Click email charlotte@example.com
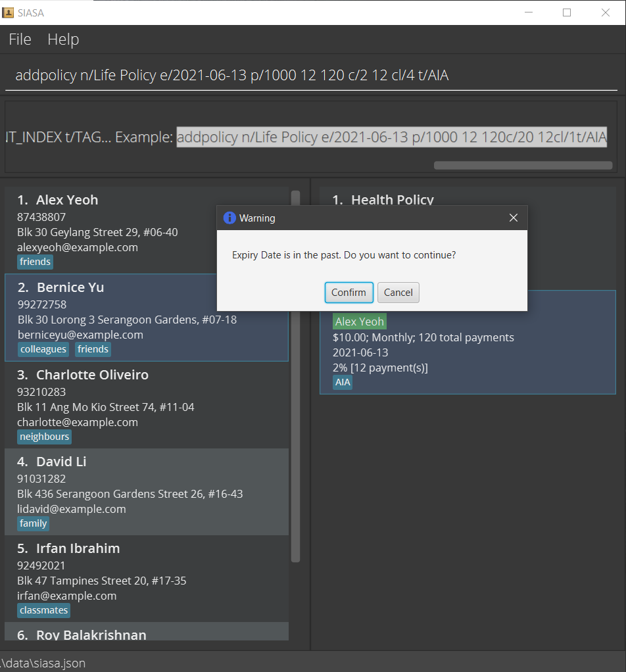626x672 pixels. coord(78,423)
